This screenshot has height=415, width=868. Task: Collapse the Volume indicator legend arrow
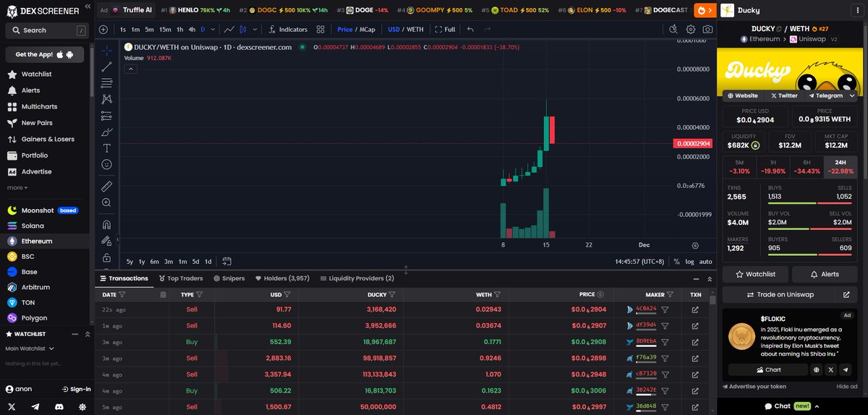[131, 69]
